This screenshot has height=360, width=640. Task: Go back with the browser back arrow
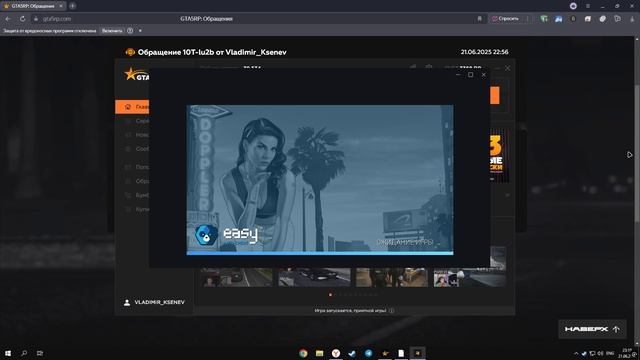coord(8,19)
